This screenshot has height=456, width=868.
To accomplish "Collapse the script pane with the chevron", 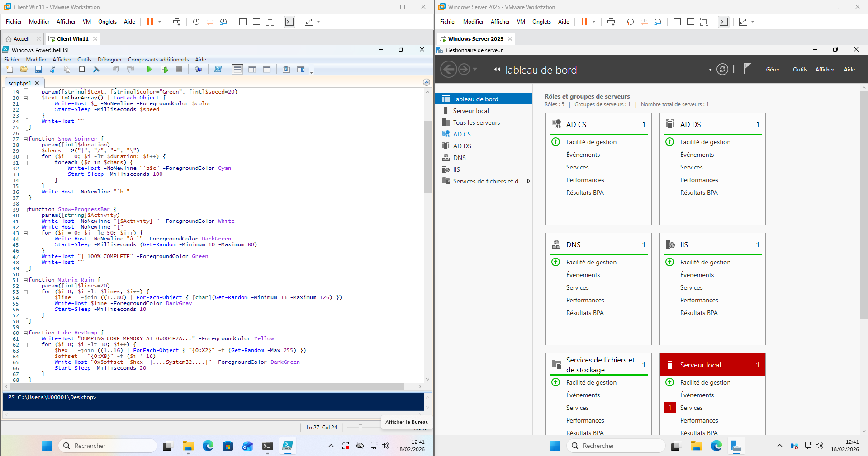I will tap(426, 82).
